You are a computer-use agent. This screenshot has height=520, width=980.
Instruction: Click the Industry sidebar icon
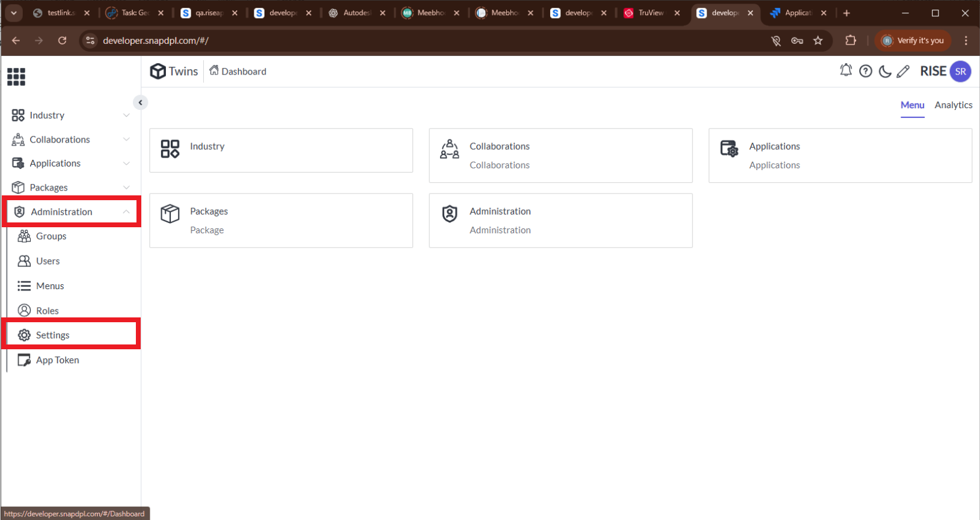18,115
